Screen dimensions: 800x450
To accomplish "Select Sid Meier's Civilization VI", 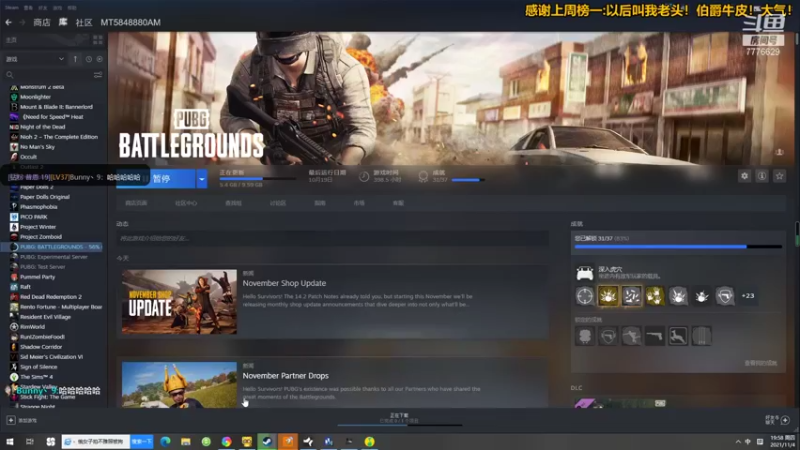I will [51, 357].
